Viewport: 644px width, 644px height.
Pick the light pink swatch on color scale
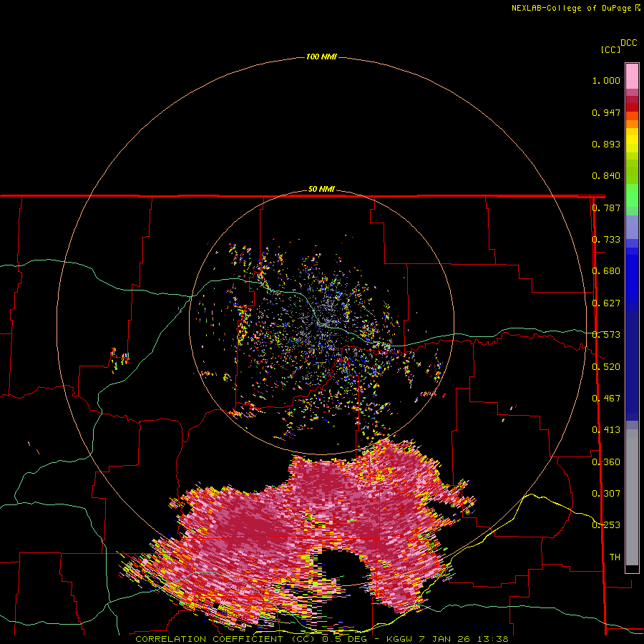[632, 76]
